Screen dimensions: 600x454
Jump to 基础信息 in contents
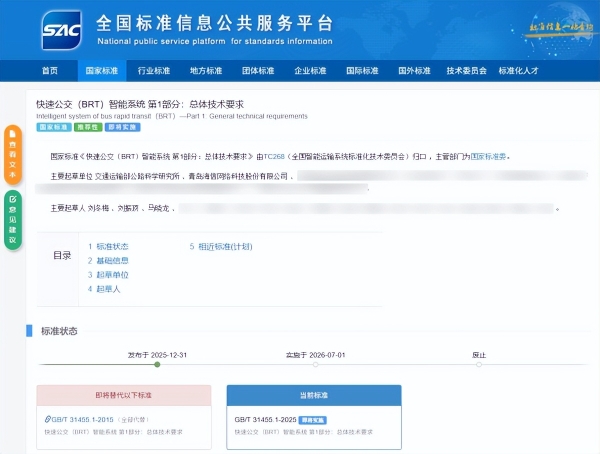click(x=112, y=261)
